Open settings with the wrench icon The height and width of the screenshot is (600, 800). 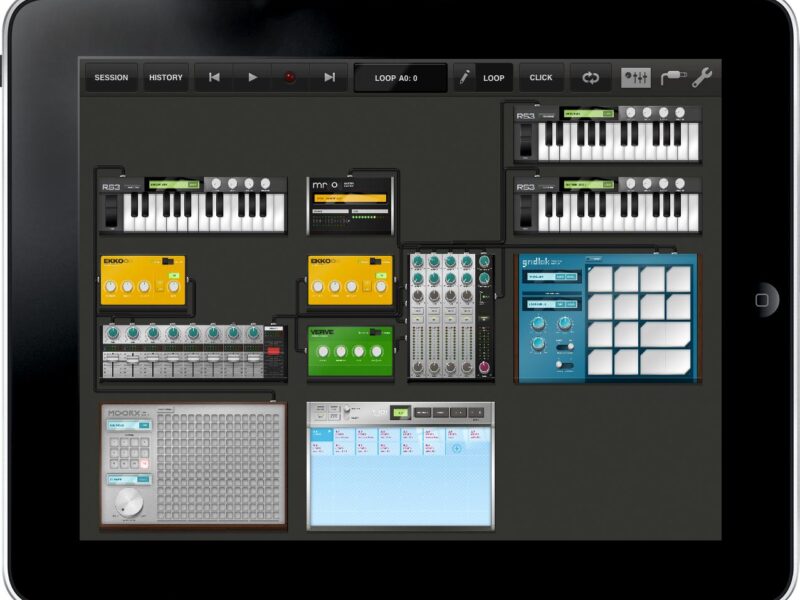point(702,78)
